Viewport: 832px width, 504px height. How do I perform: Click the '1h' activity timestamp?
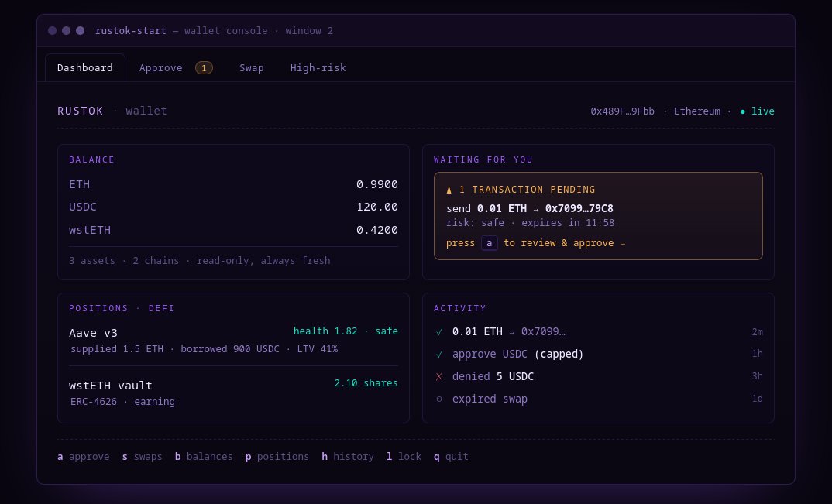(757, 354)
